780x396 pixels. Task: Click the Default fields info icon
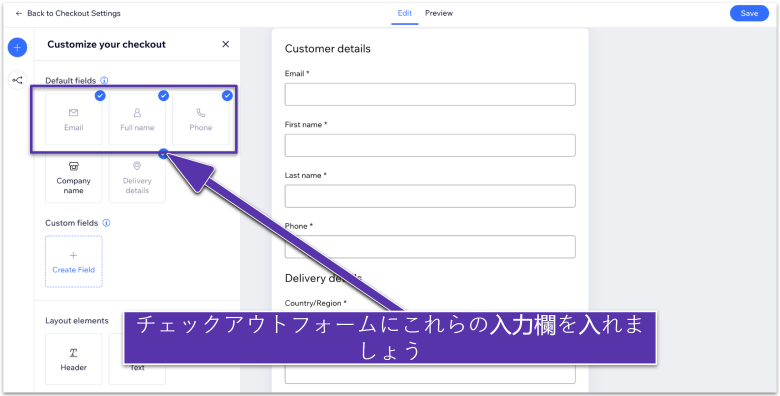104,80
